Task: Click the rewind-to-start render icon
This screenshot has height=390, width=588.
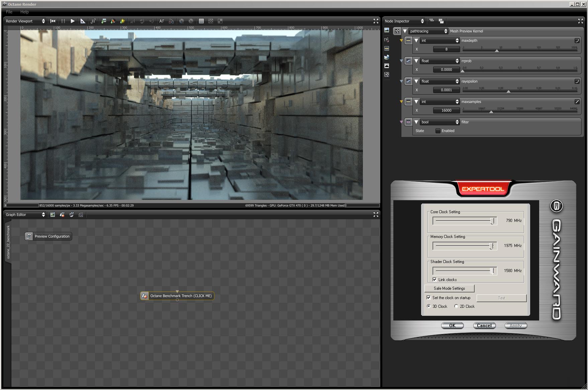Action: (x=53, y=21)
